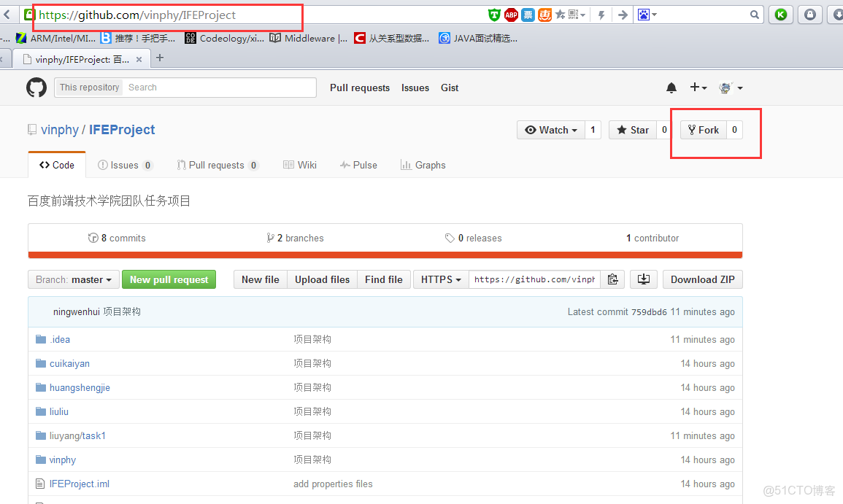Click the GitHub Octocat logo
This screenshot has height=504, width=843.
(x=36, y=88)
